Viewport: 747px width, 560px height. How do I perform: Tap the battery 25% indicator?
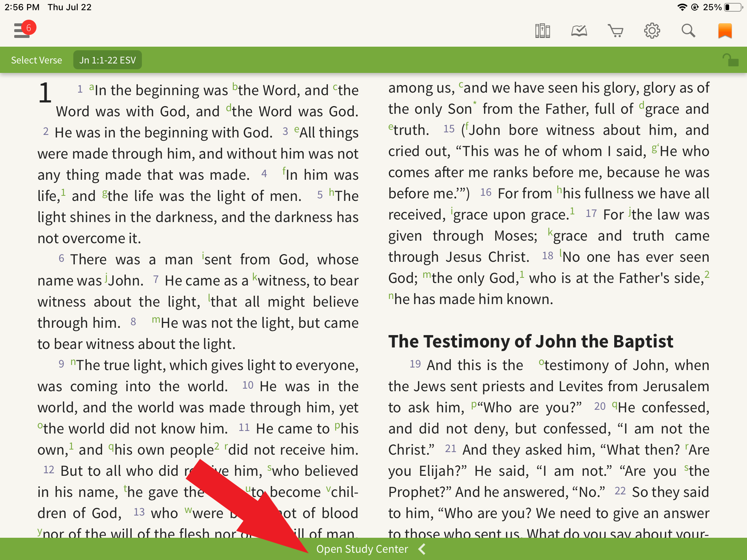point(723,7)
